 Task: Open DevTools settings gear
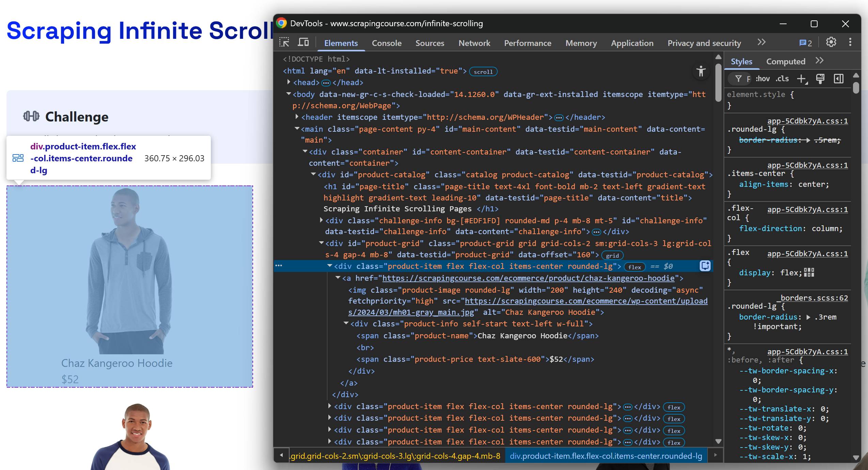(x=831, y=42)
